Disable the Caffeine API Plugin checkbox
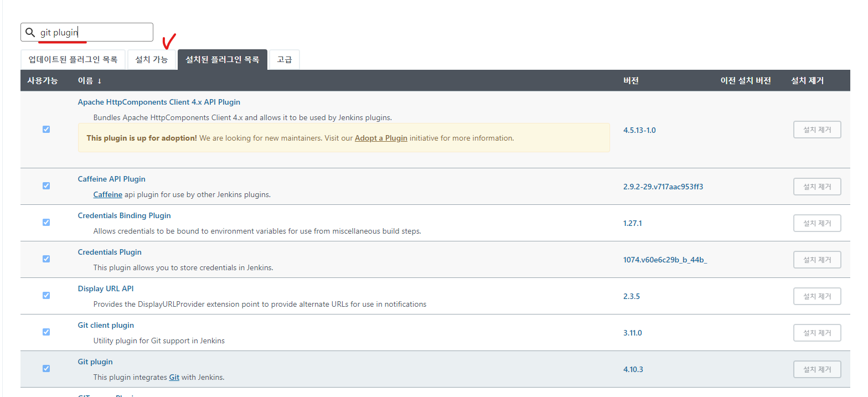Screen dimensions: 868x397 tap(46, 185)
